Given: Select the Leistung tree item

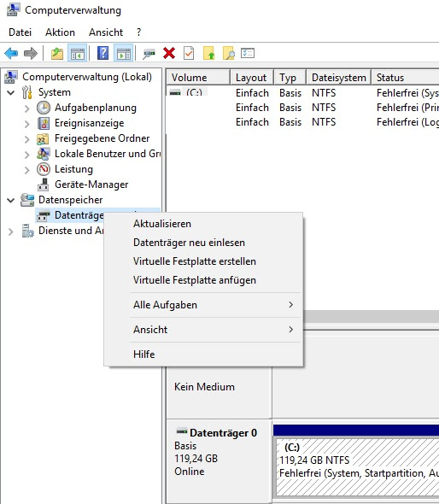Looking at the screenshot, I should [x=73, y=169].
